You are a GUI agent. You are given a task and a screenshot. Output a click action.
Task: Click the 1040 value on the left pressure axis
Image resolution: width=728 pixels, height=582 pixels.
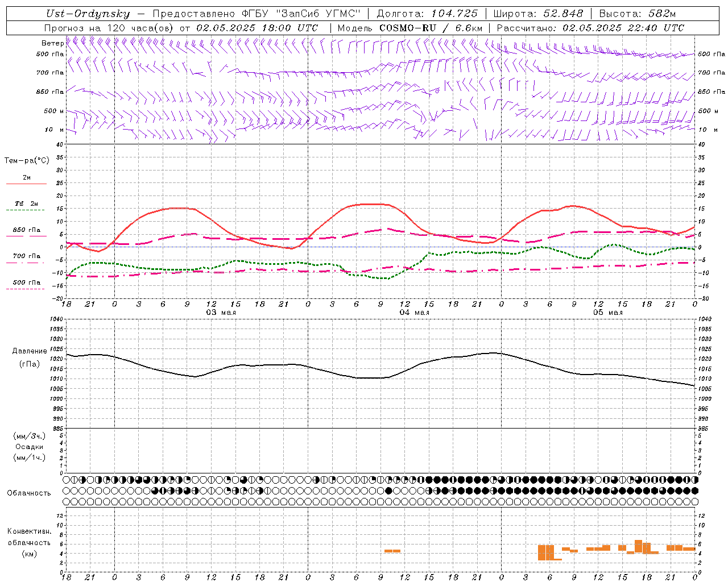pos(56,319)
